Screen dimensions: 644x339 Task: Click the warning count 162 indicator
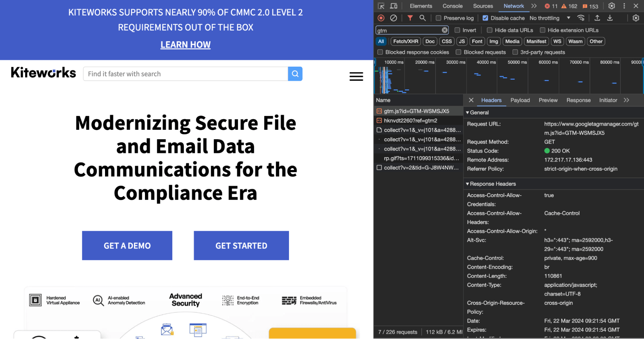point(569,6)
